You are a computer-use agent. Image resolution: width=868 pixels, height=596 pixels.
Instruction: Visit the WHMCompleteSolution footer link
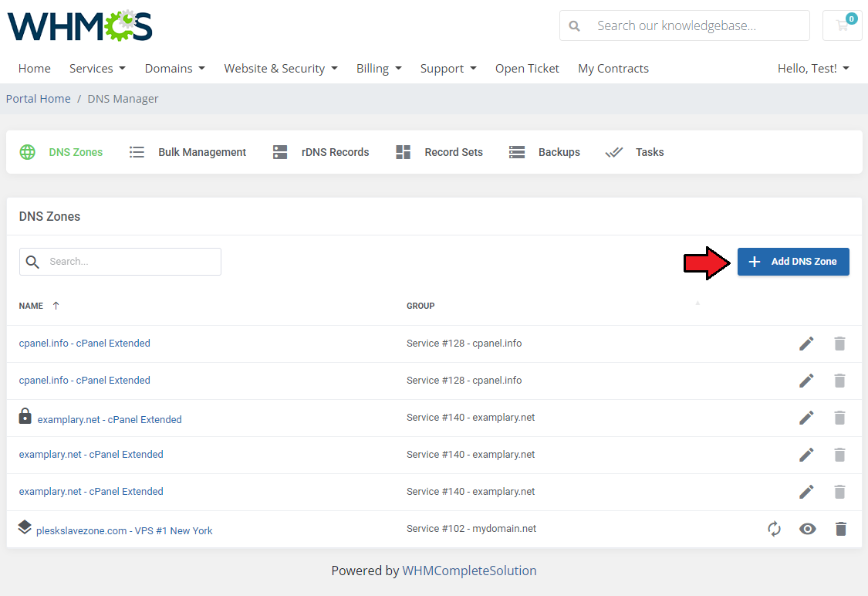point(469,571)
